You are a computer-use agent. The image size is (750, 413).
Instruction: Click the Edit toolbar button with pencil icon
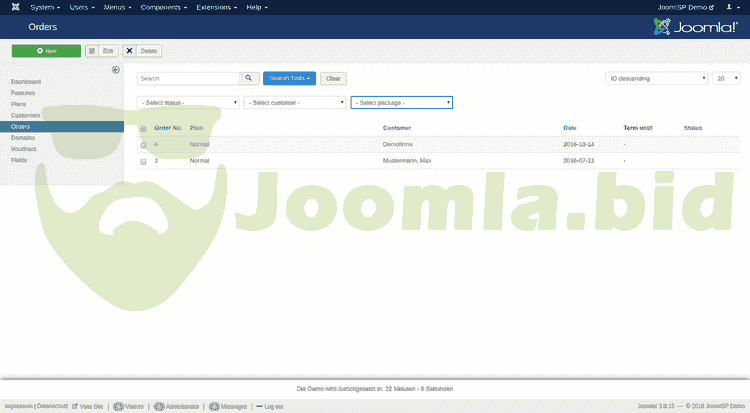102,50
